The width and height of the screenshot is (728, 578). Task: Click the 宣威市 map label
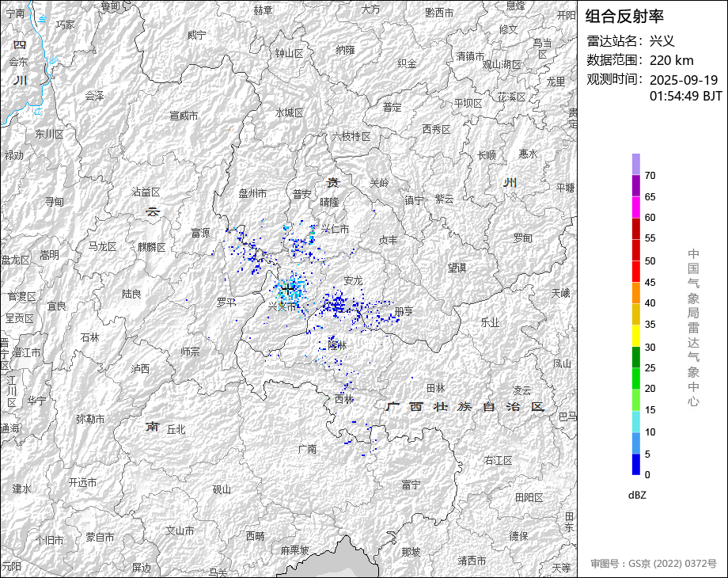click(x=184, y=116)
